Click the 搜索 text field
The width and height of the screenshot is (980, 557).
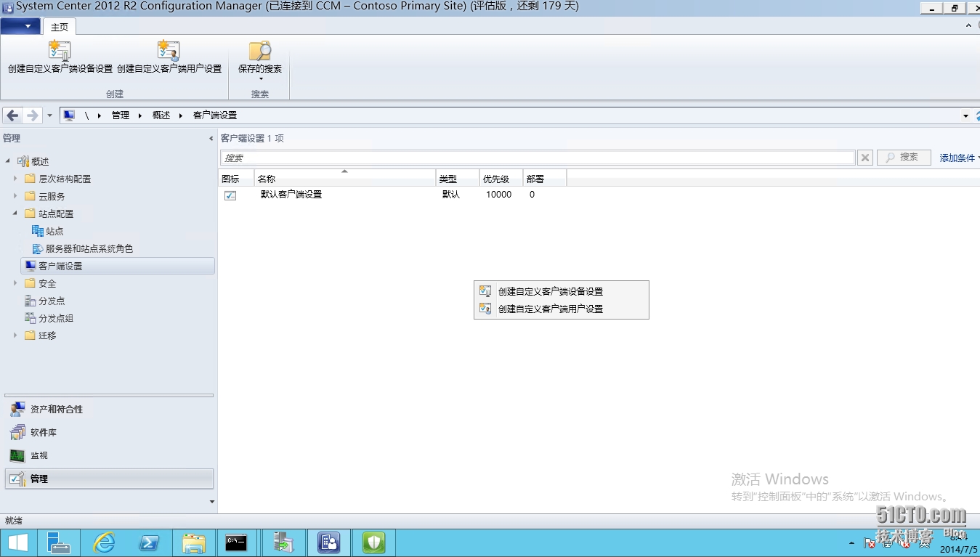[538, 158]
